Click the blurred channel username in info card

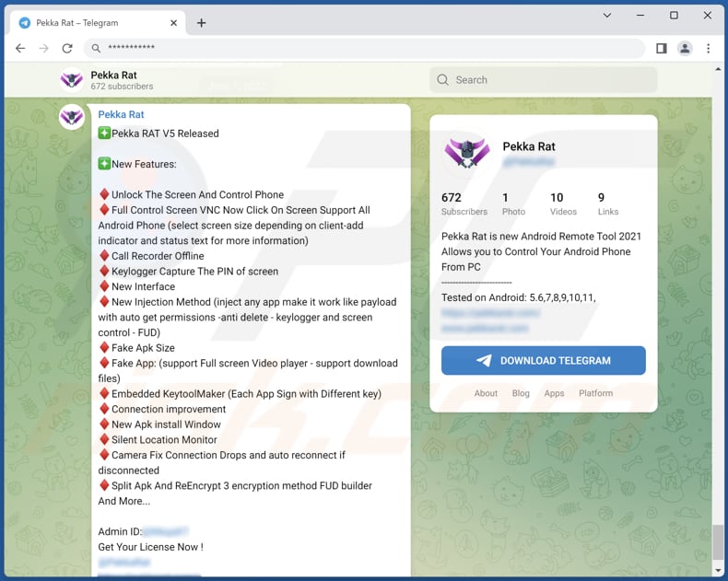click(528, 162)
